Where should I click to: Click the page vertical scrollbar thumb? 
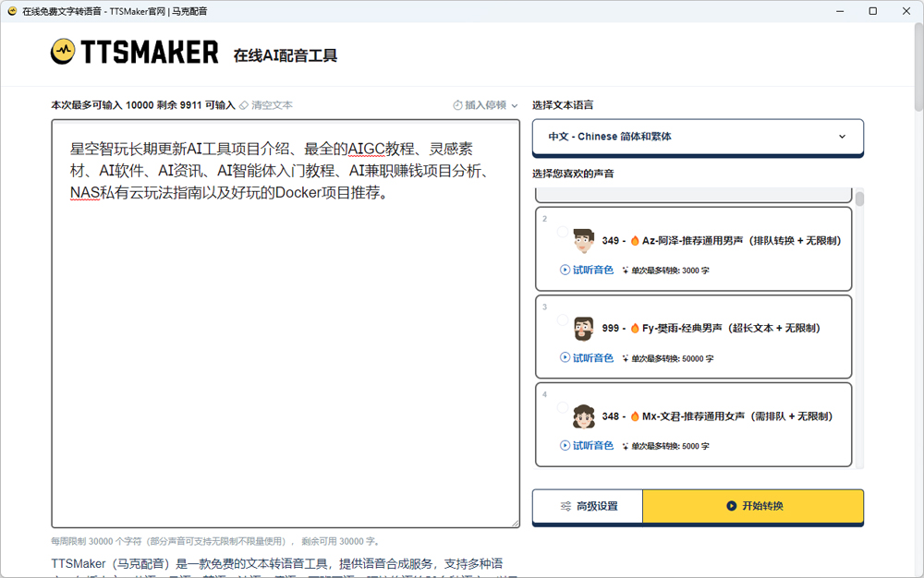tap(918, 67)
